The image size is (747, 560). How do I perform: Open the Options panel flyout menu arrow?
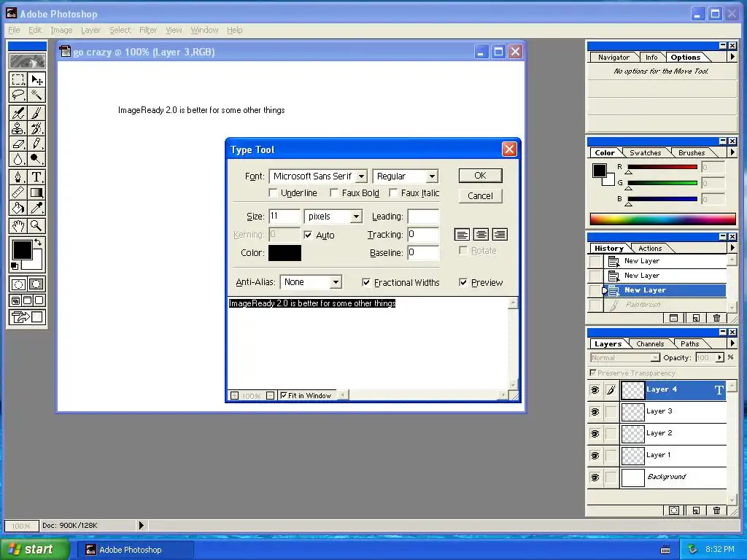click(x=732, y=57)
